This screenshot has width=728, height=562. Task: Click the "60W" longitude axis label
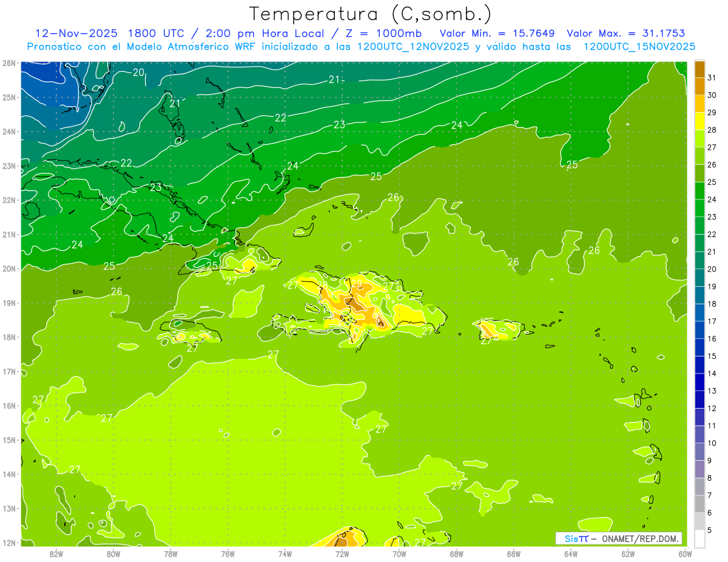684,554
